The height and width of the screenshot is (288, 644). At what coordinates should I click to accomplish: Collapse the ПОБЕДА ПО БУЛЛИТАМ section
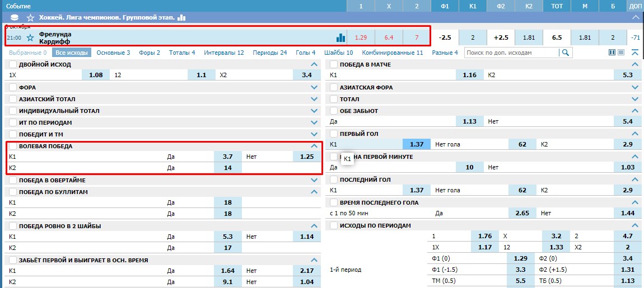click(x=315, y=192)
